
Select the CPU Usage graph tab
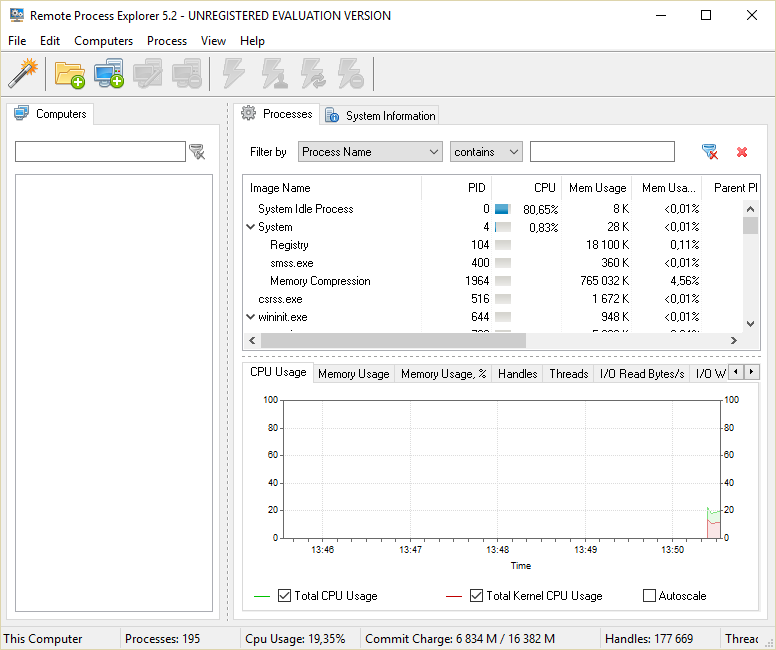278,372
